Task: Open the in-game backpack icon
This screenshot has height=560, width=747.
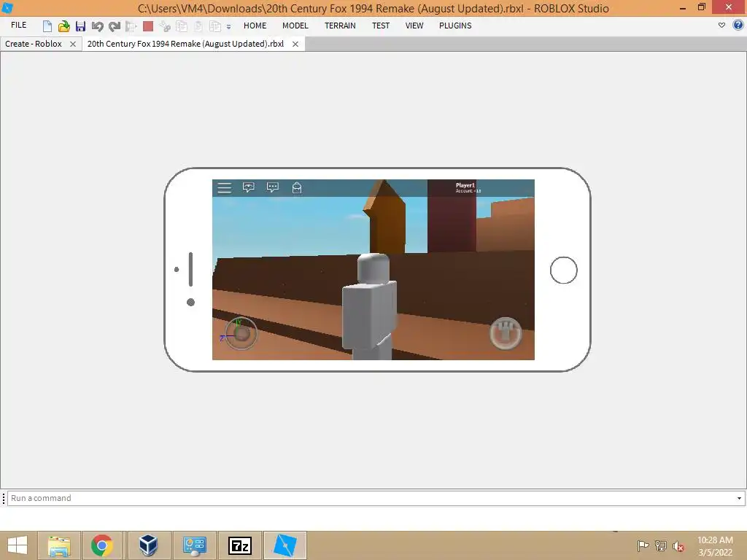Action: point(297,187)
